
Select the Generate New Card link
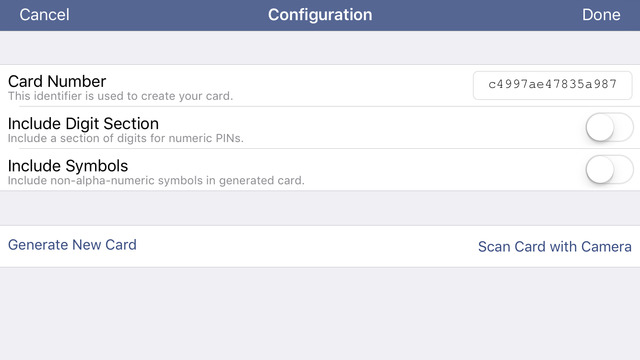point(72,245)
